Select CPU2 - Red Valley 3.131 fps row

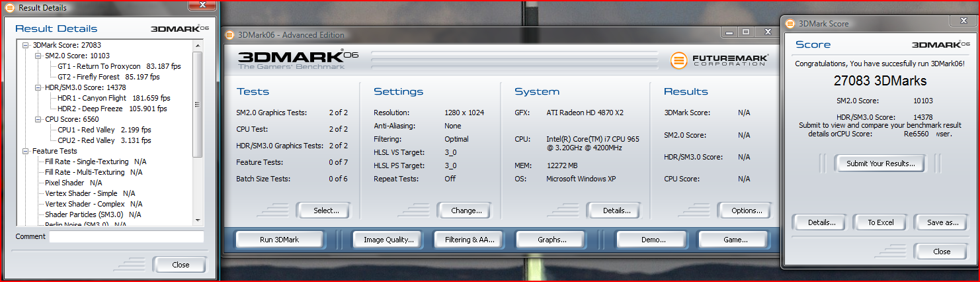point(104,140)
